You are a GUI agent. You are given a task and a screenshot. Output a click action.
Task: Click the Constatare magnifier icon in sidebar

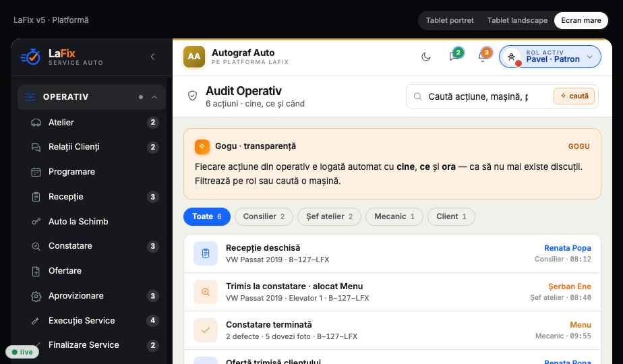36,247
